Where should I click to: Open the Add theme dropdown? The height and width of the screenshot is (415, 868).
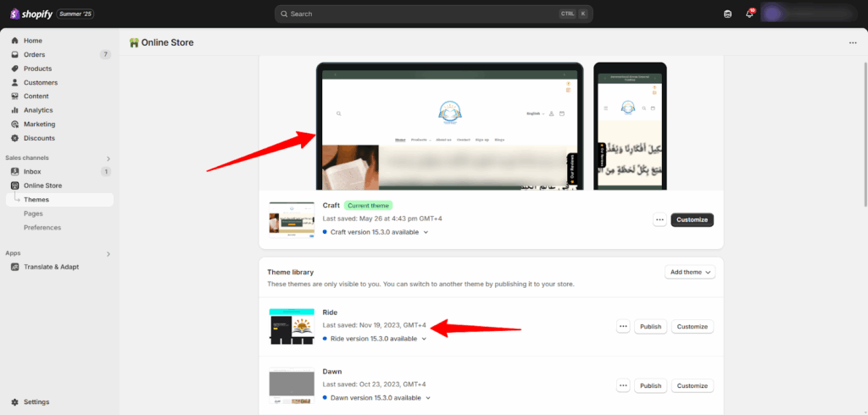click(x=690, y=272)
